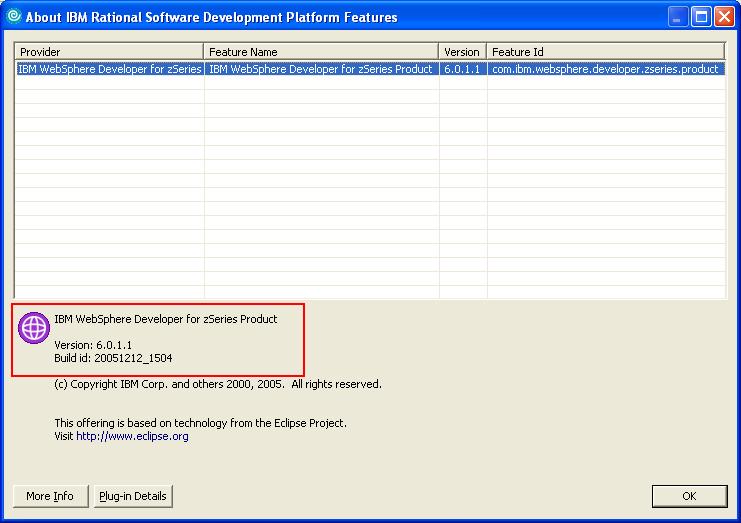741x523 pixels.
Task: Minimize the About Features dialog
Action: click(x=677, y=17)
